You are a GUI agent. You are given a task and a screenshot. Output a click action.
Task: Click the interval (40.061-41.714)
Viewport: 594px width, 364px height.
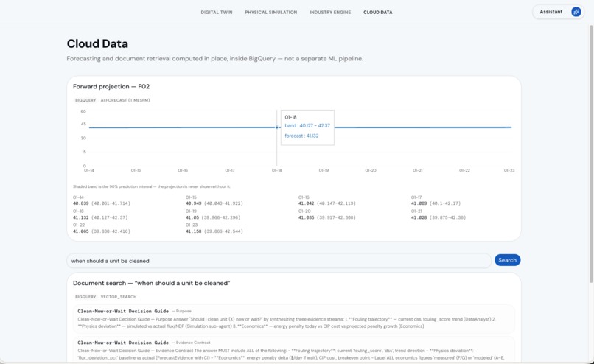[x=111, y=203]
